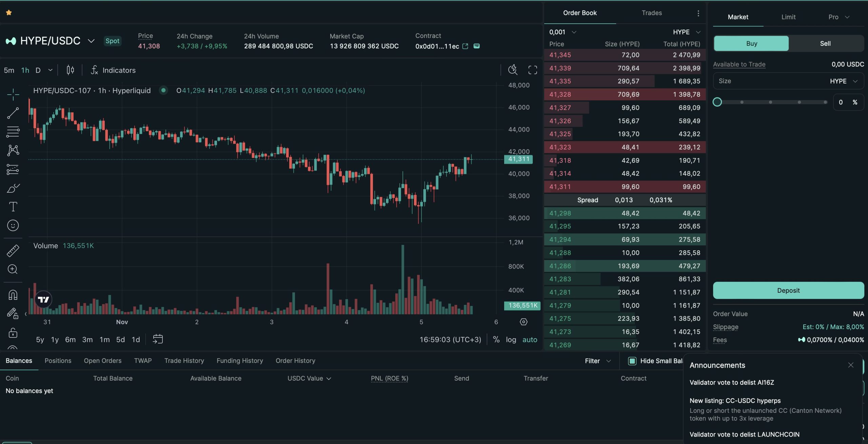Open the 0,001 price grouping dropdown
The height and width of the screenshot is (444, 868).
pos(563,32)
